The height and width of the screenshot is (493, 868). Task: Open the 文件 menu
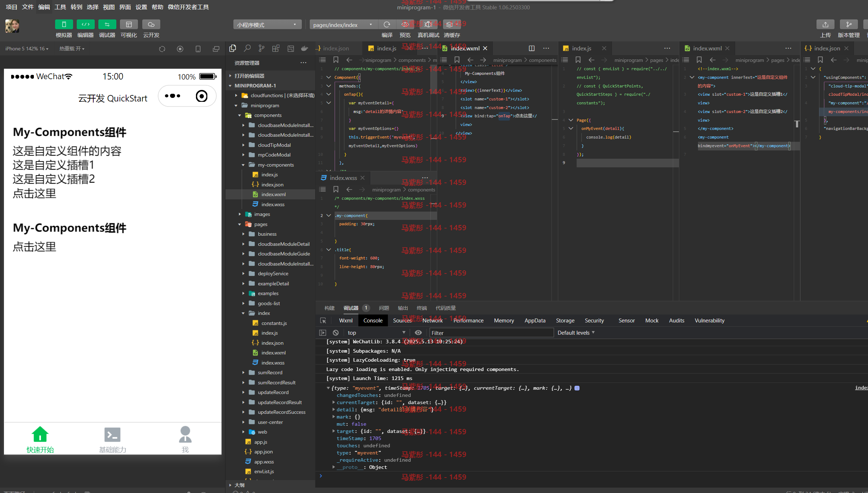click(28, 7)
